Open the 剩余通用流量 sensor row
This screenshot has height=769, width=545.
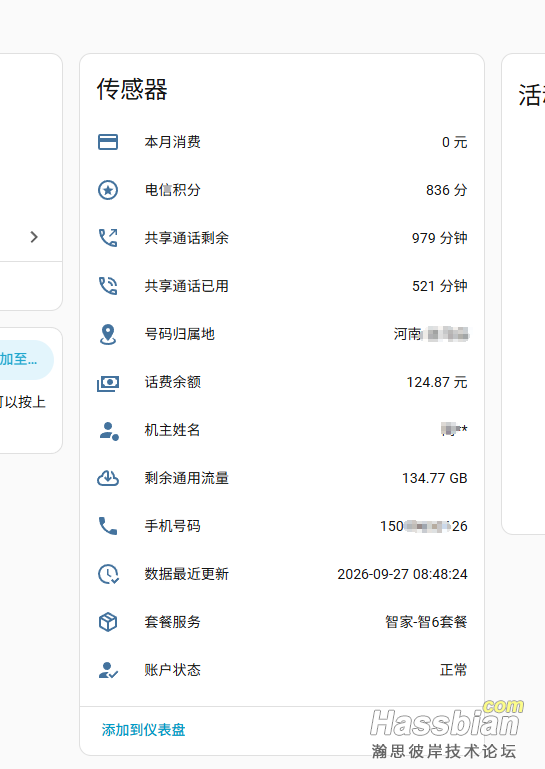pos(282,478)
